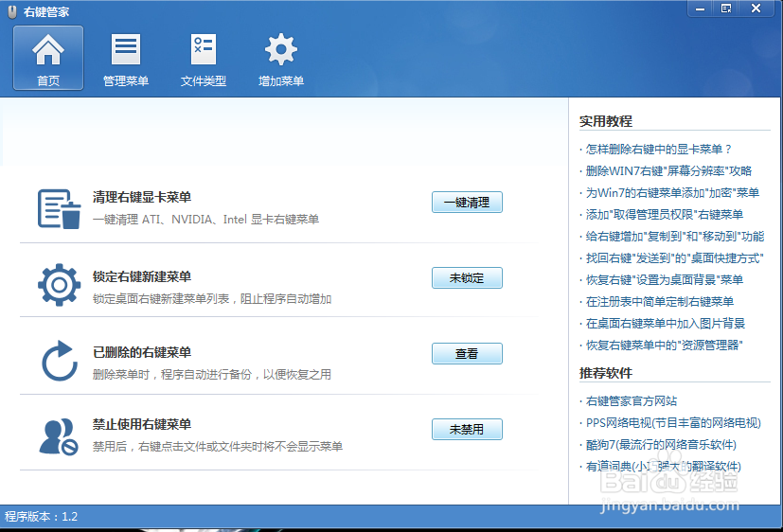The image size is (783, 532).
Task: Switch to 管理菜单 tab
Action: 125,58
